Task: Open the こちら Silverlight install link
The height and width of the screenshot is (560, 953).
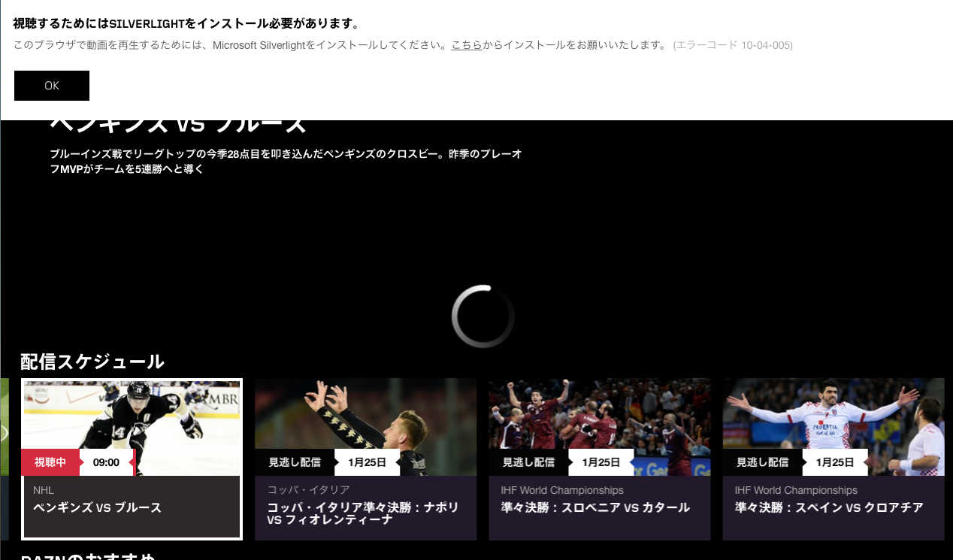Action: point(467,45)
